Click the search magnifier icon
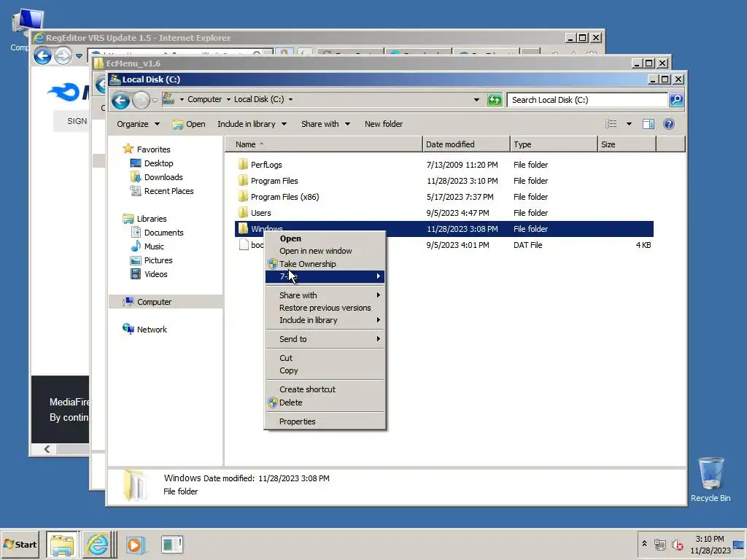747x560 pixels. tap(676, 99)
